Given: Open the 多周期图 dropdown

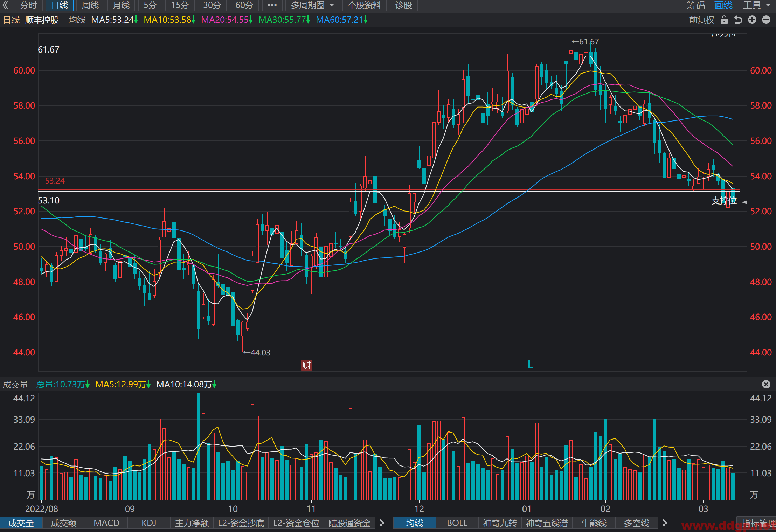Looking at the screenshot, I should point(312,5).
